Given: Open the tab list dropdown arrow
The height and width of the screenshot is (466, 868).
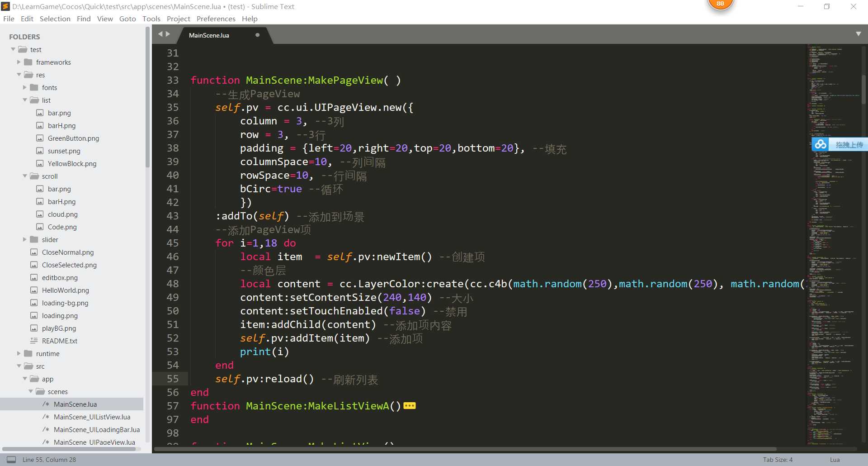Looking at the screenshot, I should (x=859, y=34).
